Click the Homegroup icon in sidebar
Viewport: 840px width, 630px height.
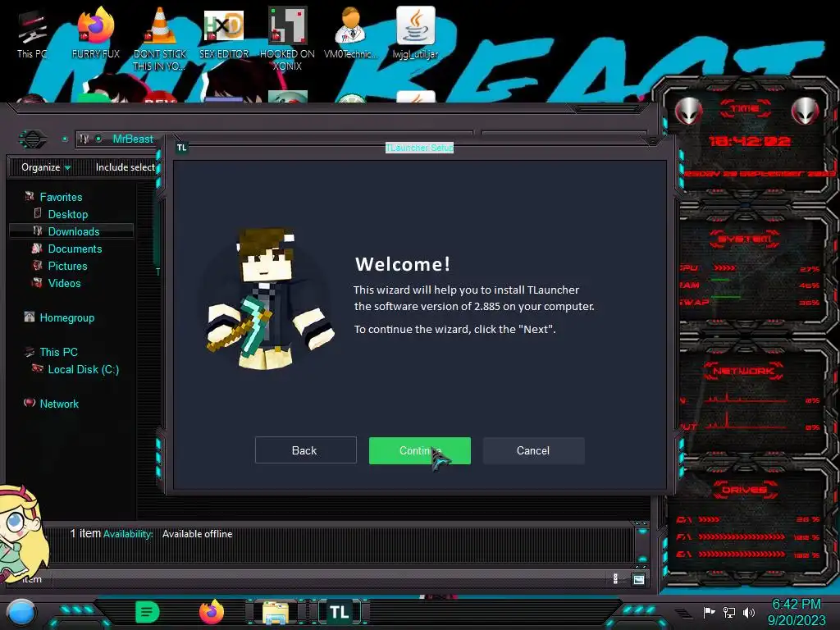(x=30, y=317)
